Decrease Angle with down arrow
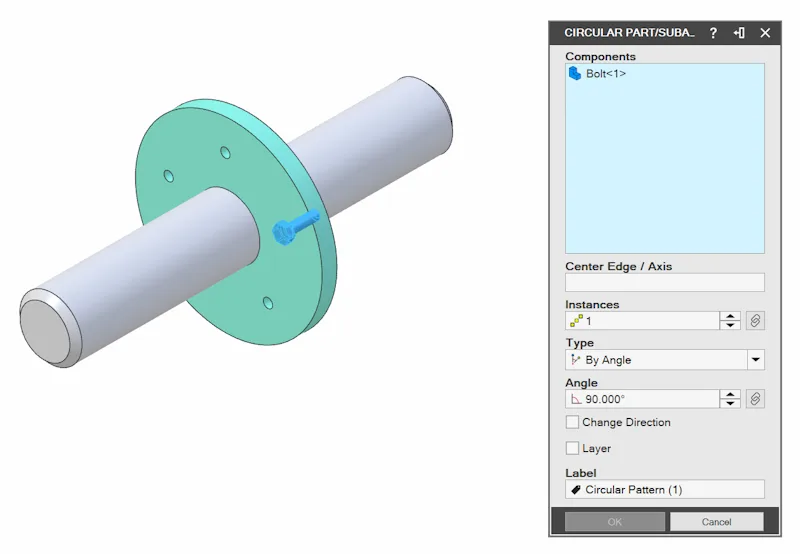 [x=730, y=404]
